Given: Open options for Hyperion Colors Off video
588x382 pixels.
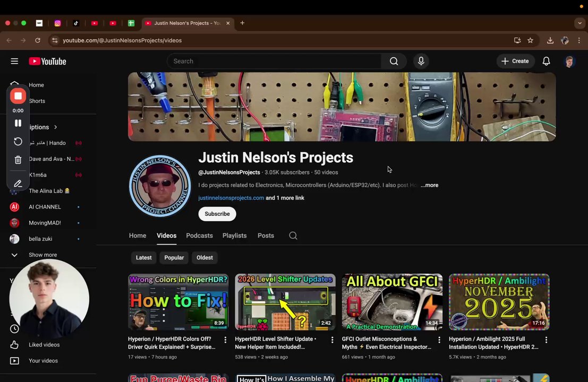Looking at the screenshot, I should click(225, 340).
